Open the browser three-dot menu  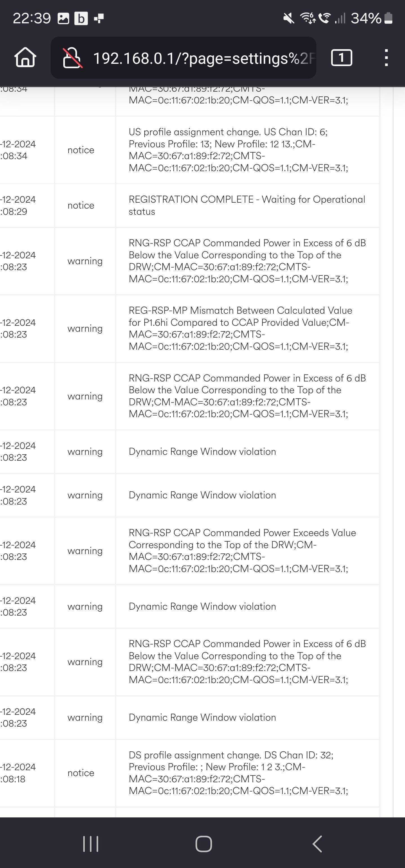pos(386,58)
